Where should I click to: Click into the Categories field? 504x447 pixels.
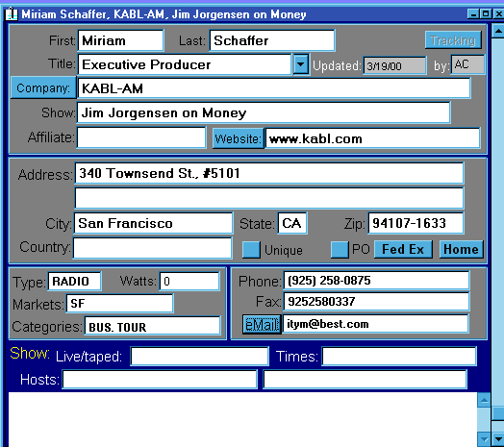152,326
